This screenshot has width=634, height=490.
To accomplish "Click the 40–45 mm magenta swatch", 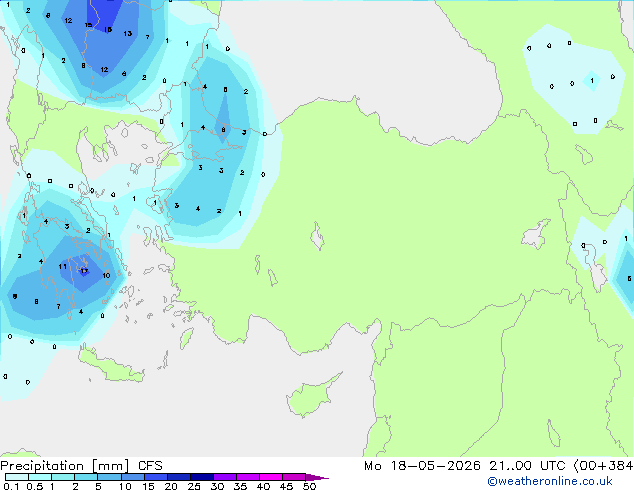I will point(271,477).
